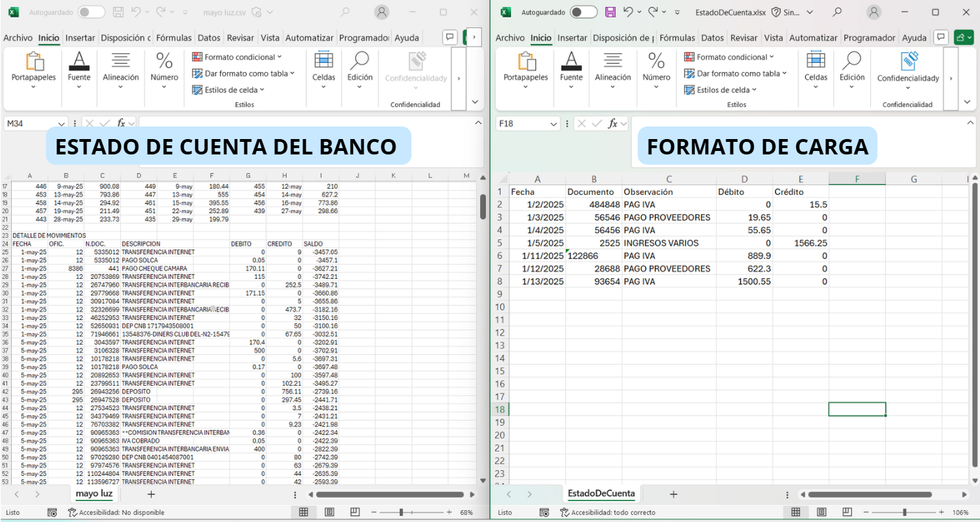The height and width of the screenshot is (522, 980).
Task: Open Celdas icon in the right Excel window
Action: pos(816,63)
